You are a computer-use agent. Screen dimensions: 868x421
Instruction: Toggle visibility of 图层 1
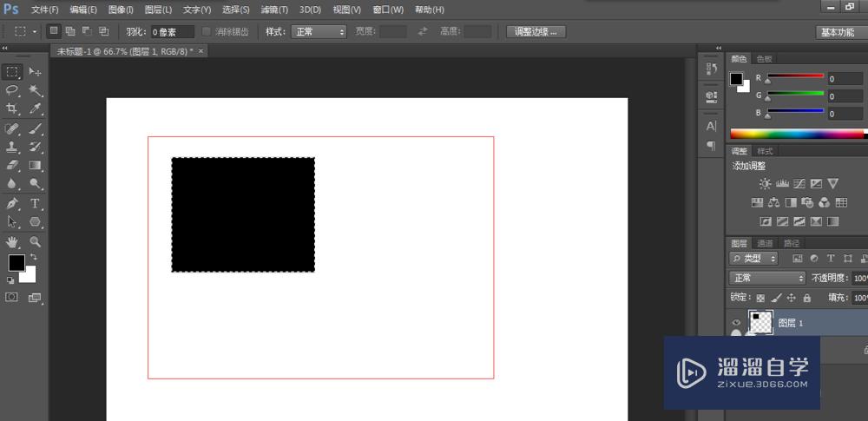736,323
